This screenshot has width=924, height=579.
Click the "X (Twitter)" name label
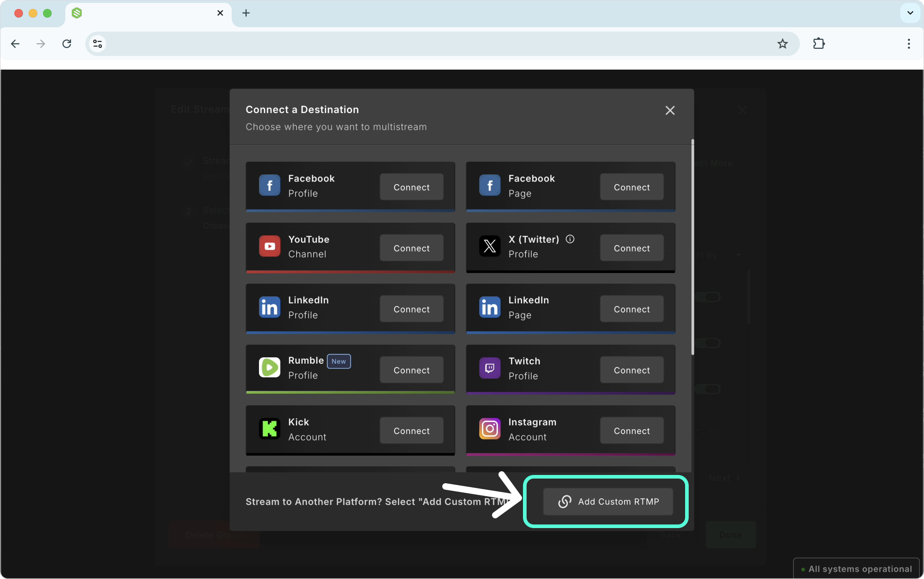[x=534, y=239]
